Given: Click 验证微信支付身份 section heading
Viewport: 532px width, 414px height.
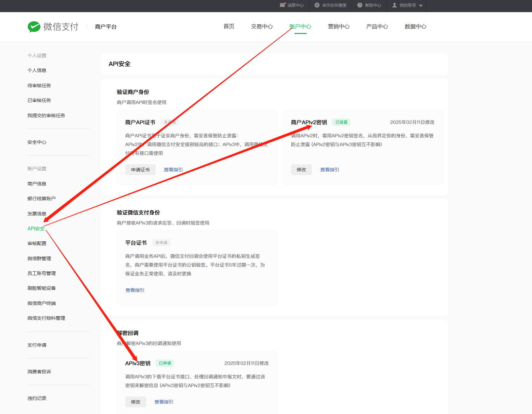Looking at the screenshot, I should click(x=138, y=212).
